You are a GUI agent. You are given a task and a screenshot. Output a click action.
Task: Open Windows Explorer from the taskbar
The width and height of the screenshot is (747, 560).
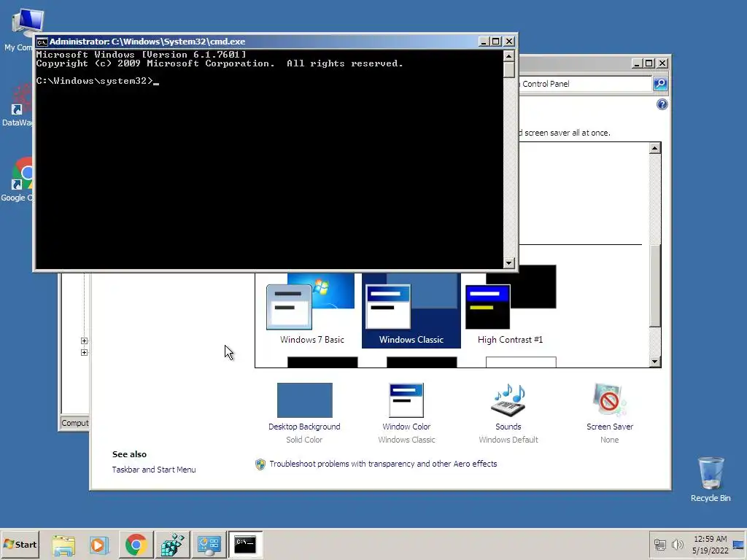(63, 544)
